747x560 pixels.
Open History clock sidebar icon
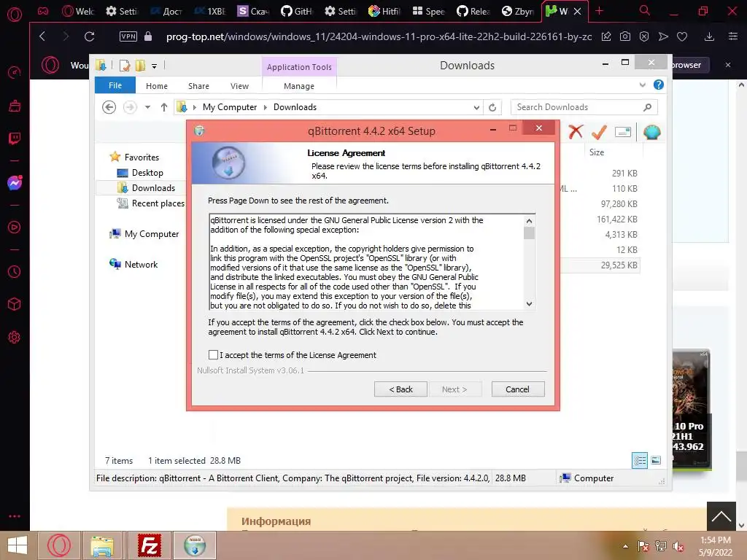[x=15, y=271]
